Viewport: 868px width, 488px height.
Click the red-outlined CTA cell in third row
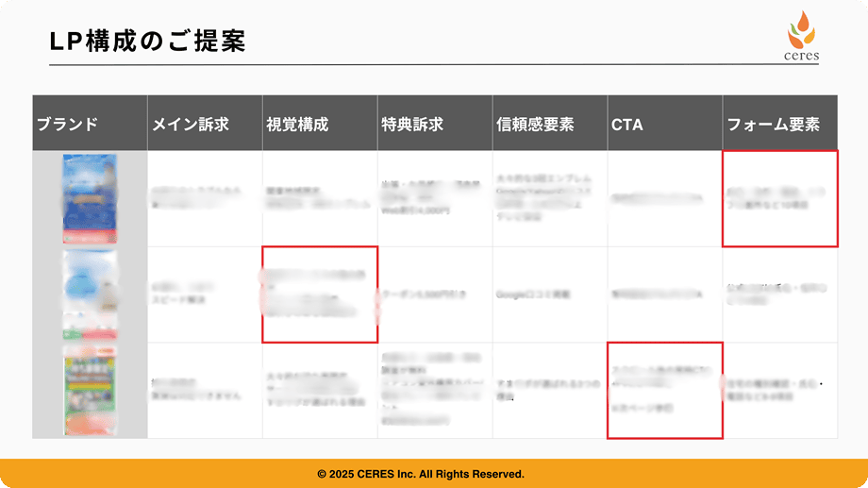(664, 390)
